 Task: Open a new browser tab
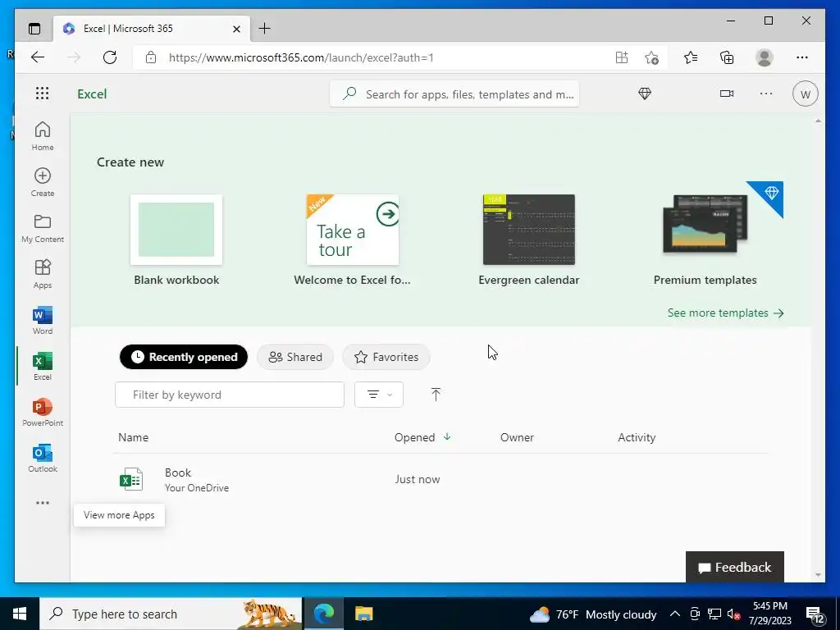[x=265, y=29]
